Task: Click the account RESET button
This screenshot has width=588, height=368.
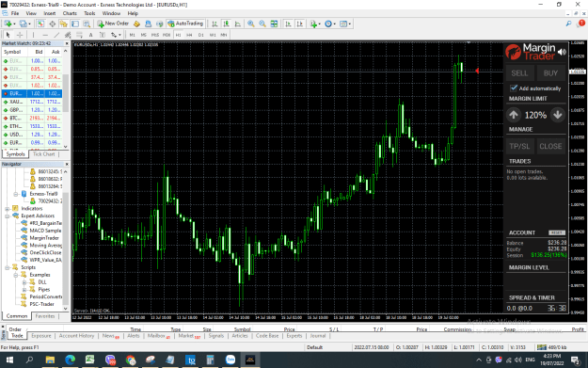Action: (x=557, y=233)
